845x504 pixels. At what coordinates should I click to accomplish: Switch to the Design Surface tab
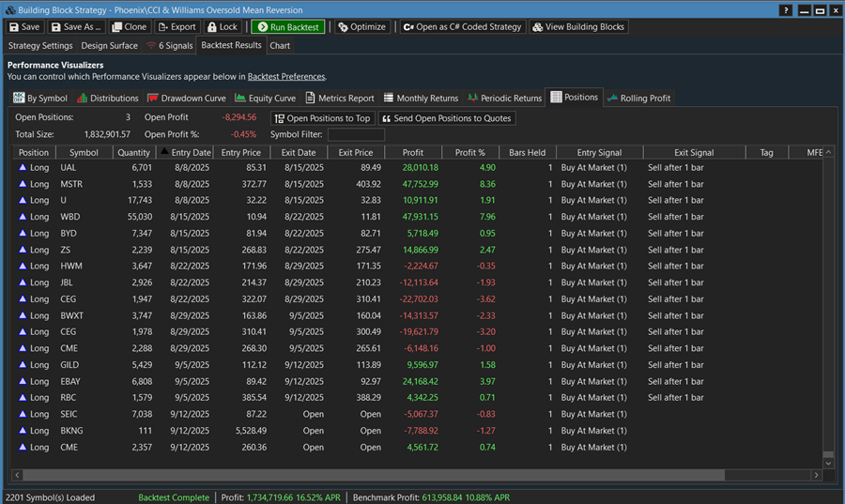pyautogui.click(x=109, y=45)
